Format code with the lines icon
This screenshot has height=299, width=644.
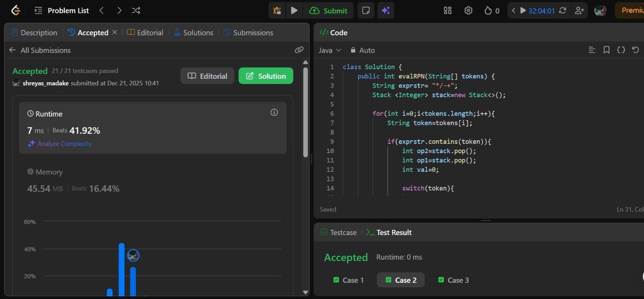click(592, 50)
